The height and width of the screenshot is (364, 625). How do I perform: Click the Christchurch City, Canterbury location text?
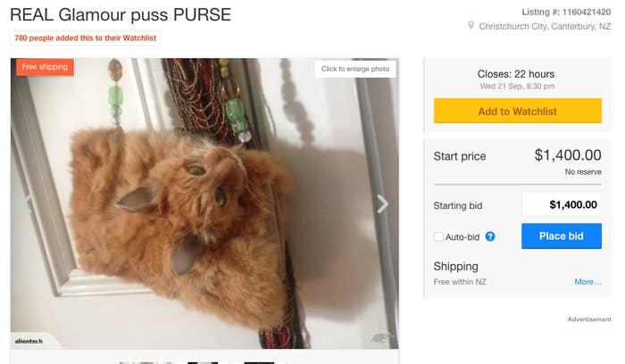coord(545,26)
